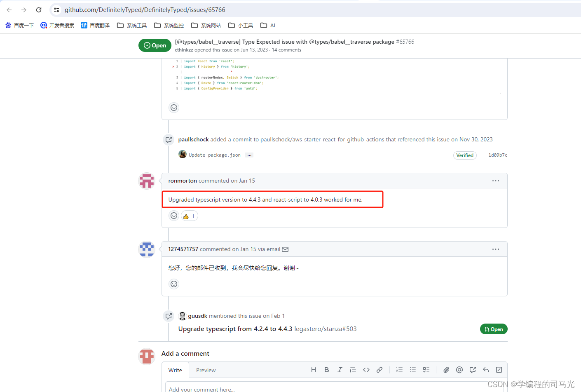581x392 pixels.
Task: Click the Add your comment text area
Action: click(334, 387)
